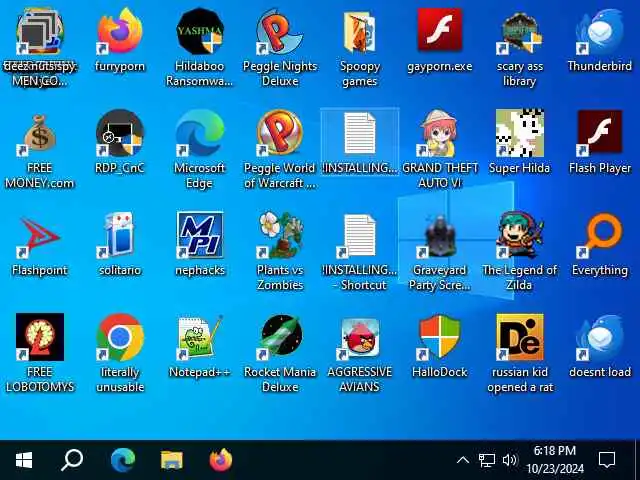
Task: Open the Windows Start menu
Action: click(x=24, y=460)
